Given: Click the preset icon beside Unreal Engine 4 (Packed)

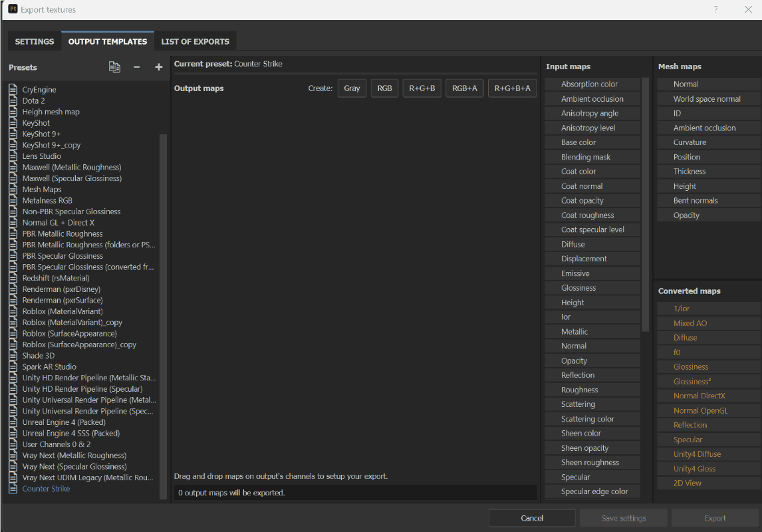Looking at the screenshot, I should coord(13,422).
